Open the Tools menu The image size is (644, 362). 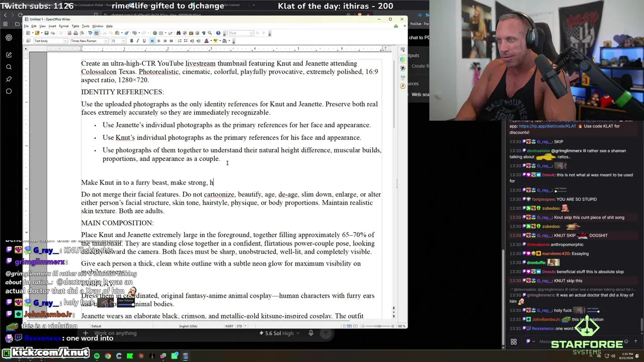pyautogui.click(x=86, y=26)
